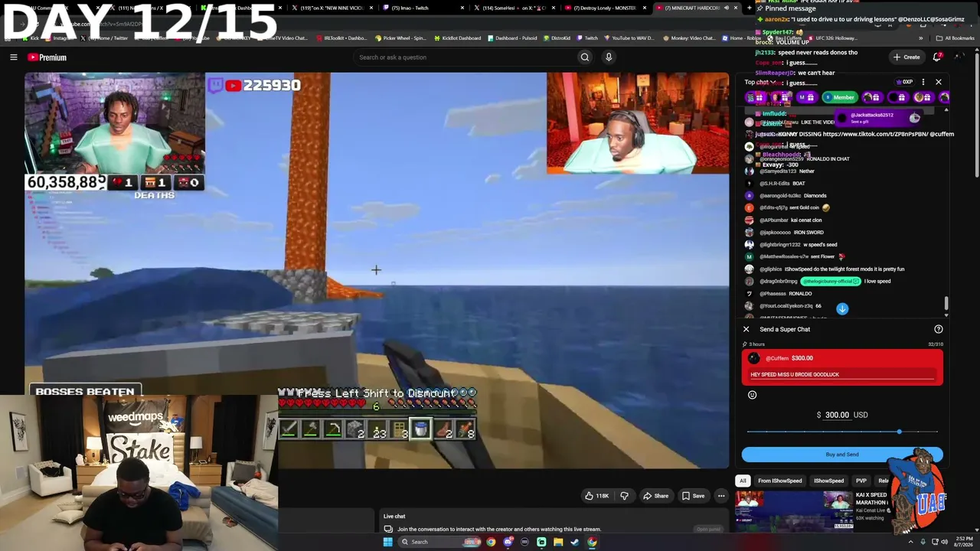The image size is (980, 551).
Task: Click the Create button
Action: click(x=906, y=57)
